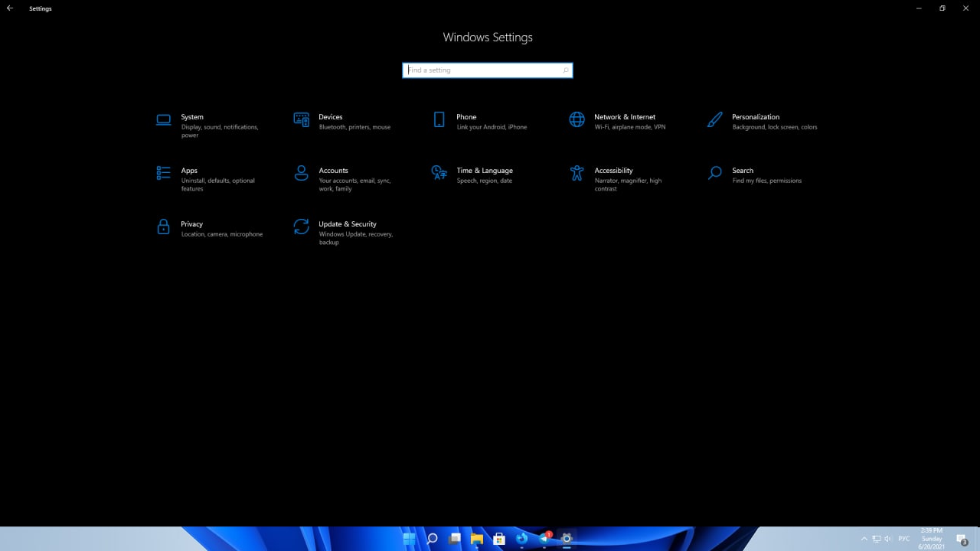Screen dimensions: 980x551
Task: Click the Update & Security arrows icon
Action: [x=301, y=227]
